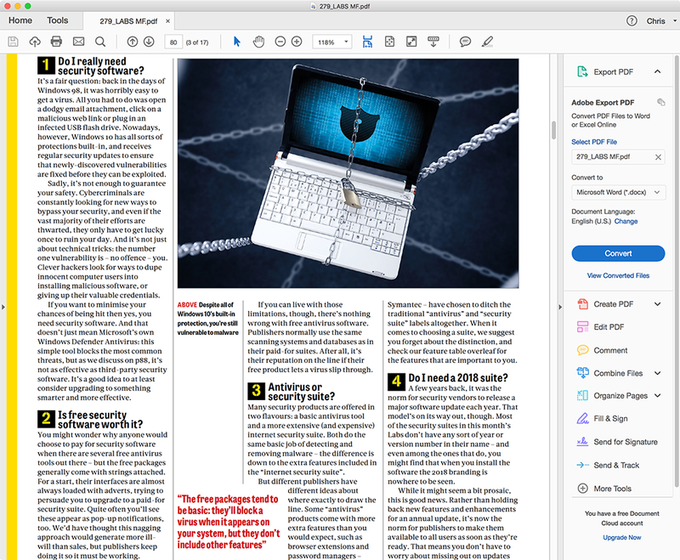Click the page number input field
680x560 pixels.
(x=173, y=42)
